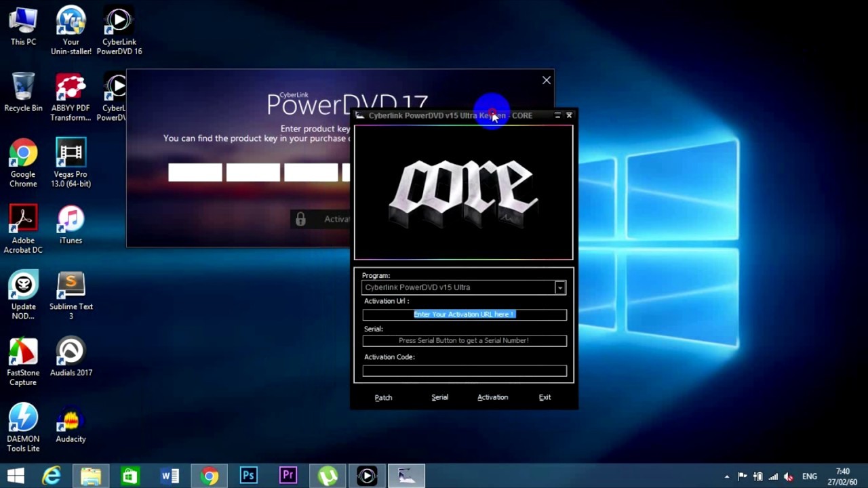Launch Google Chrome from desktop
This screenshot has height=488, width=868.
(x=23, y=163)
